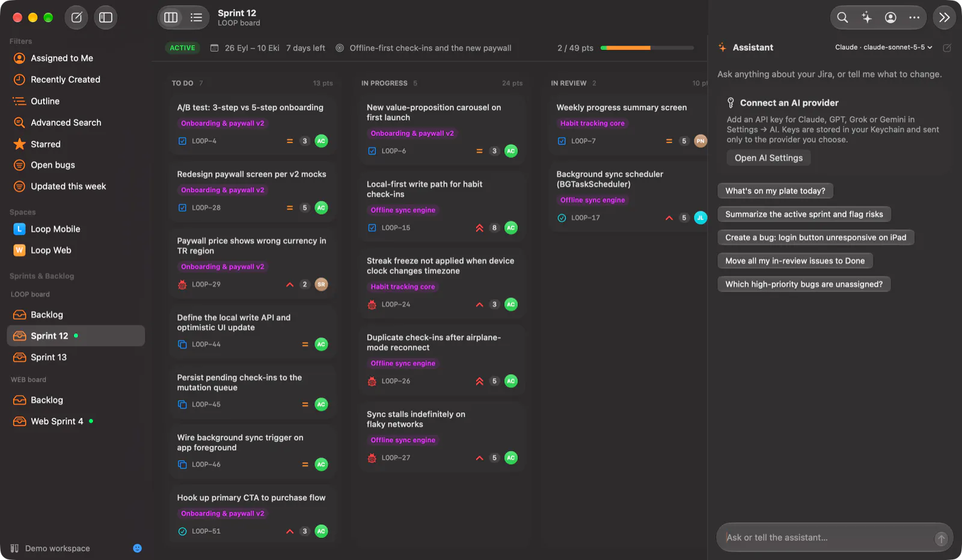Click the smiley face icon in sidebar footer
This screenshot has width=962, height=560.
click(x=137, y=549)
